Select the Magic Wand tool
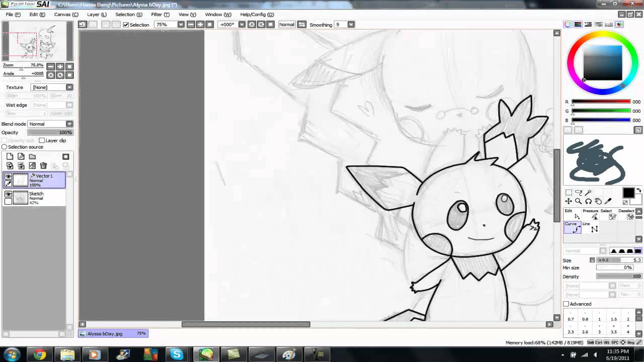This screenshot has width=644, height=362. tap(588, 193)
